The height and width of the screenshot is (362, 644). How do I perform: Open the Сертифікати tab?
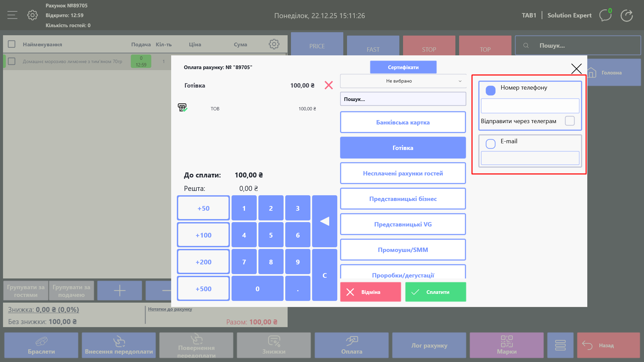(403, 67)
